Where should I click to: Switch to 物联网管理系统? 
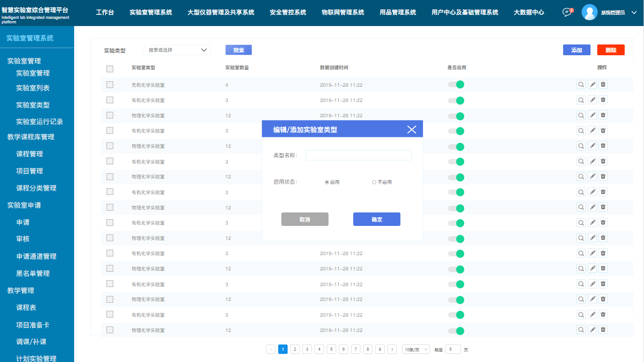(x=343, y=13)
